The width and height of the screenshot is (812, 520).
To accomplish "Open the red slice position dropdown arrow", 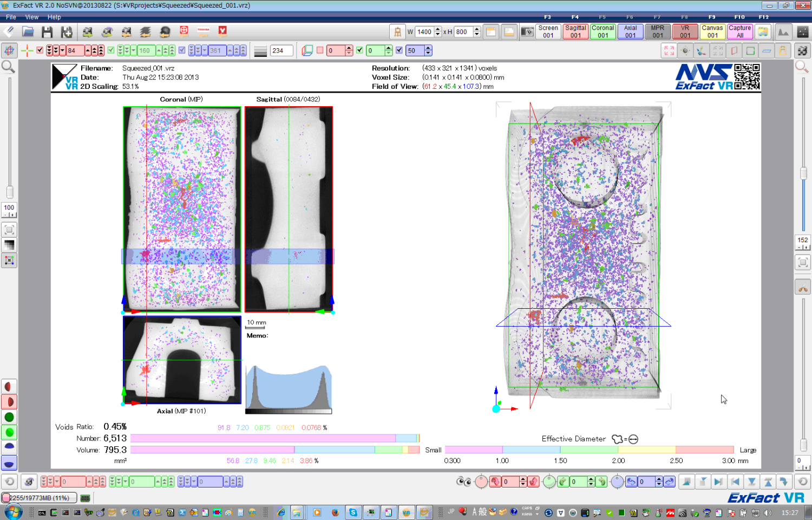I will tap(63, 50).
